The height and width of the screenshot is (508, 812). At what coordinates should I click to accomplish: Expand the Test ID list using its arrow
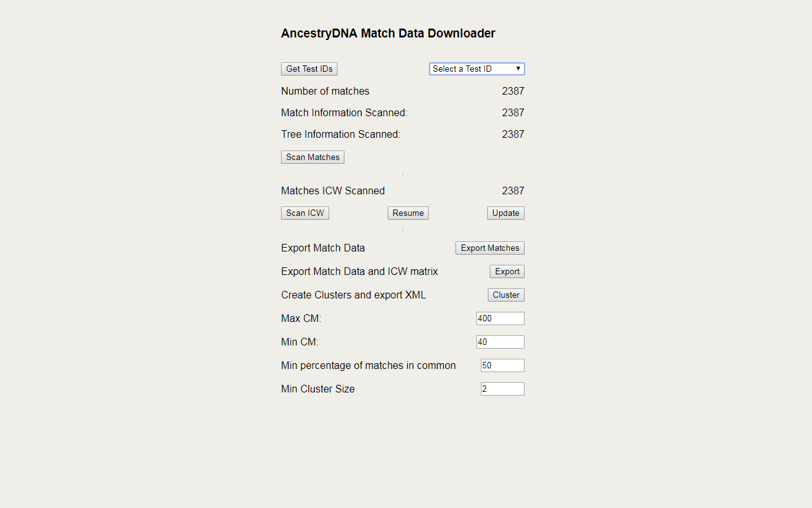pos(519,69)
